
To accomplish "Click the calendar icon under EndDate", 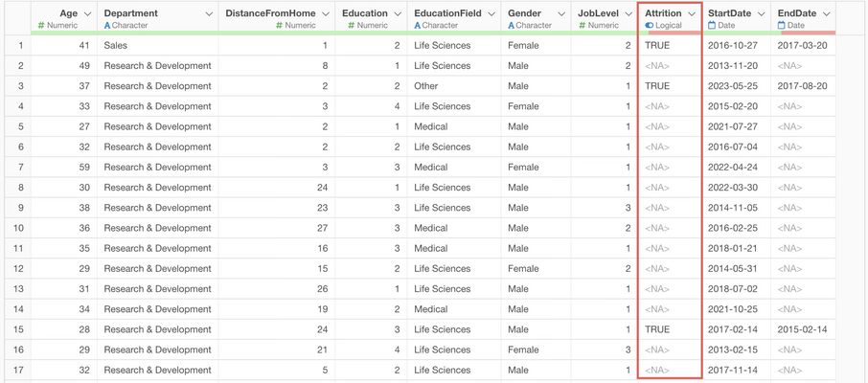I will (x=782, y=26).
